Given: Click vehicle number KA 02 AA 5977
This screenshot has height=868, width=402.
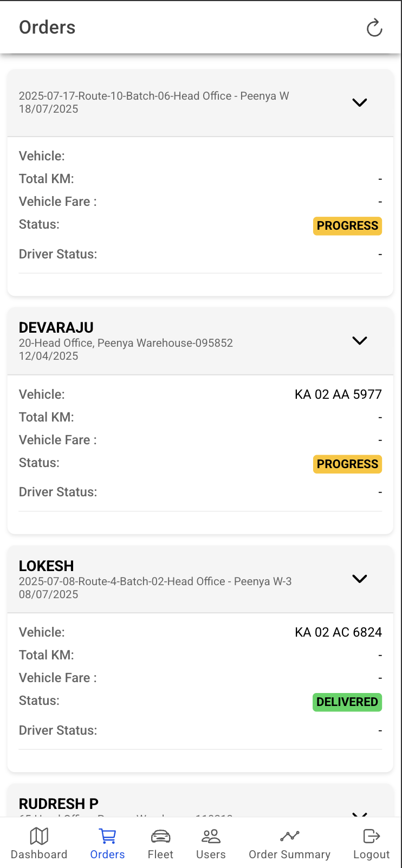Looking at the screenshot, I should (x=338, y=394).
